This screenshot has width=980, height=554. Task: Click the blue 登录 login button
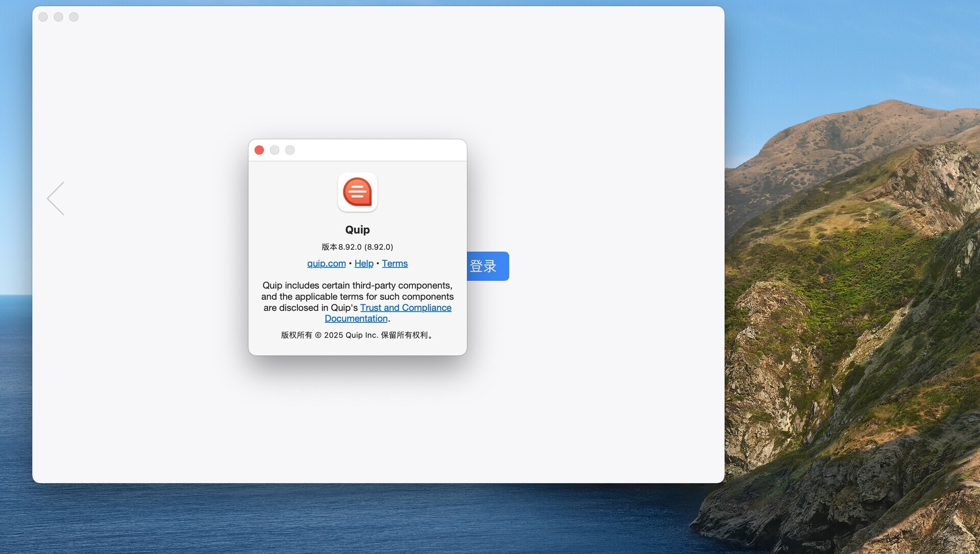[487, 266]
